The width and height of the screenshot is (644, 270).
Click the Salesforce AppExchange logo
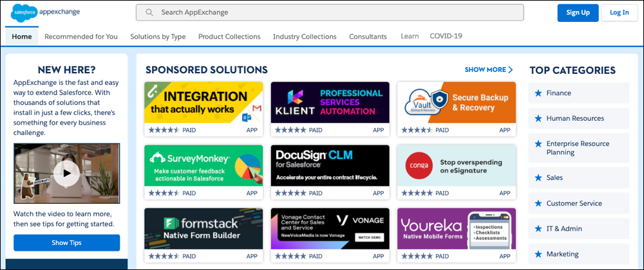point(46,12)
